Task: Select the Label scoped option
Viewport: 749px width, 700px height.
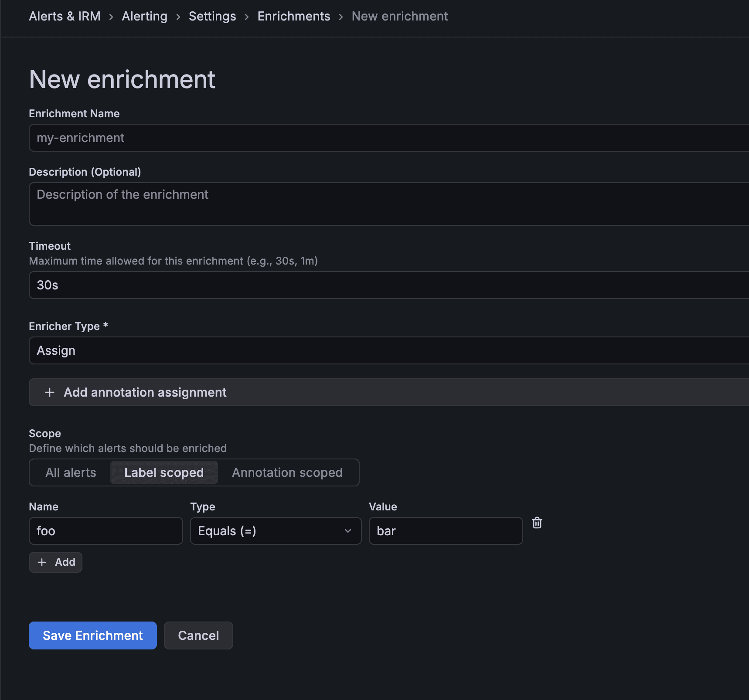Action: point(163,472)
